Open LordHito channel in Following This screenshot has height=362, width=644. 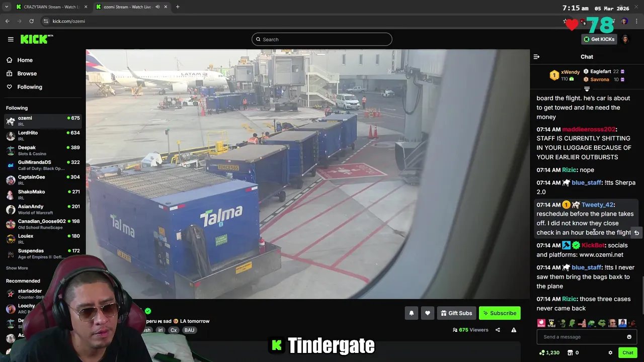point(43,135)
